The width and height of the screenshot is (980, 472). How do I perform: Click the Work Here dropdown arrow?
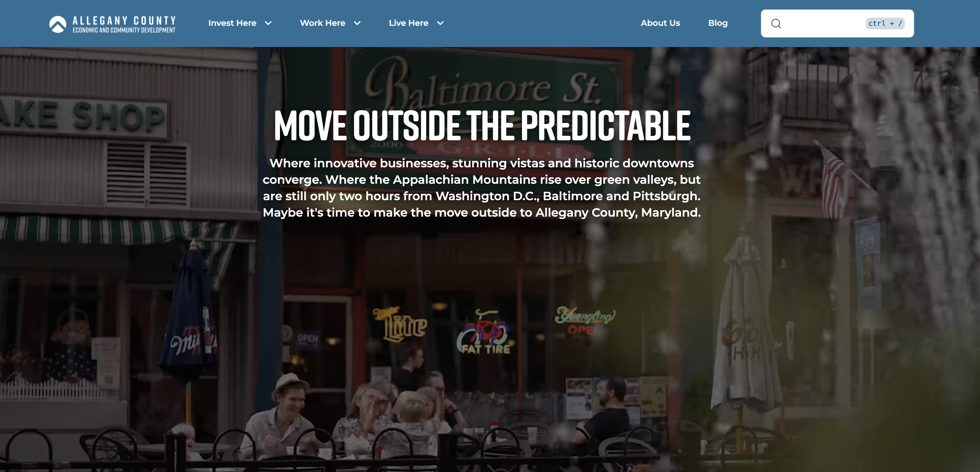pos(358,23)
